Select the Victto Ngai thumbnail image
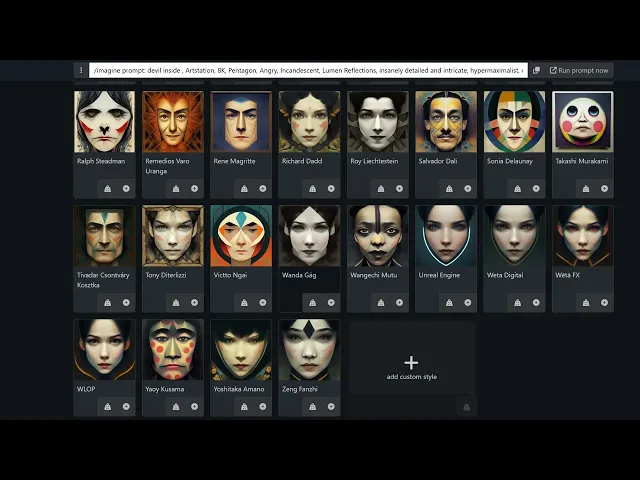Screen dimensions: 640x480 [x=241, y=236]
